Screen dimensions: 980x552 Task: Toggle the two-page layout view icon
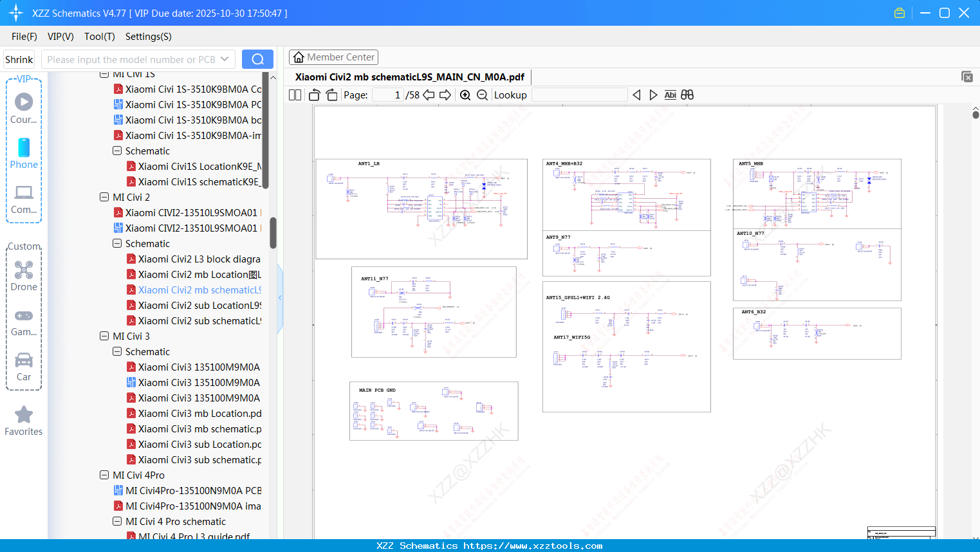coord(295,95)
